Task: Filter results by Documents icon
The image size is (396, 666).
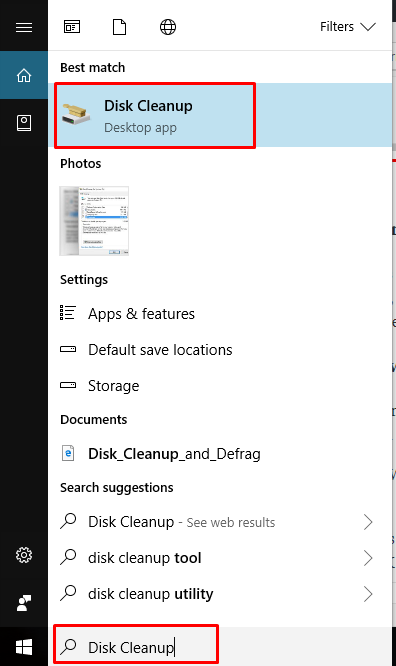Action: (119, 27)
